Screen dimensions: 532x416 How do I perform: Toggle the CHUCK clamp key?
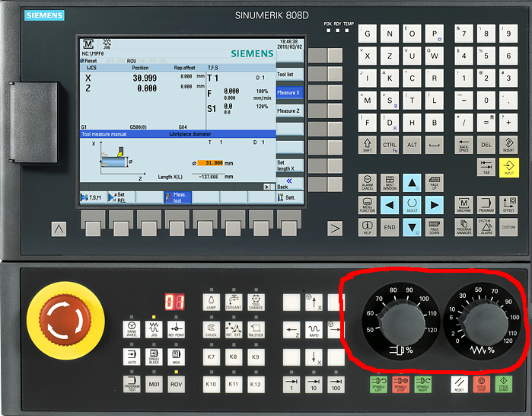pos(211,329)
